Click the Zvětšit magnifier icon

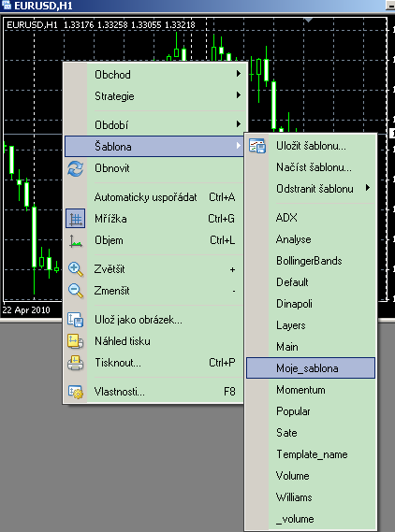pos(75,269)
